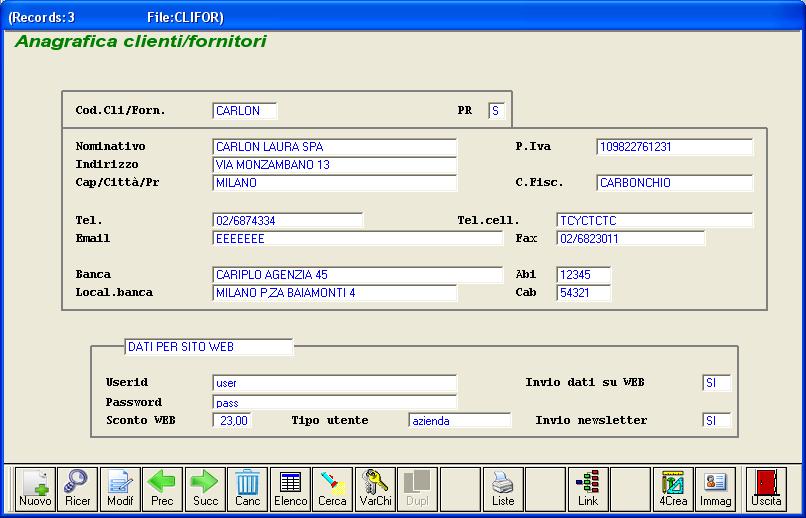Select Indirizzo field VIA MONZAMBANO 13

[334, 164]
